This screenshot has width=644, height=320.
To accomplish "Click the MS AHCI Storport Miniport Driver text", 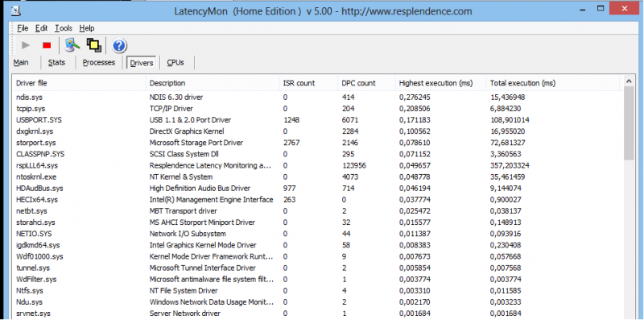I will (x=202, y=222).
